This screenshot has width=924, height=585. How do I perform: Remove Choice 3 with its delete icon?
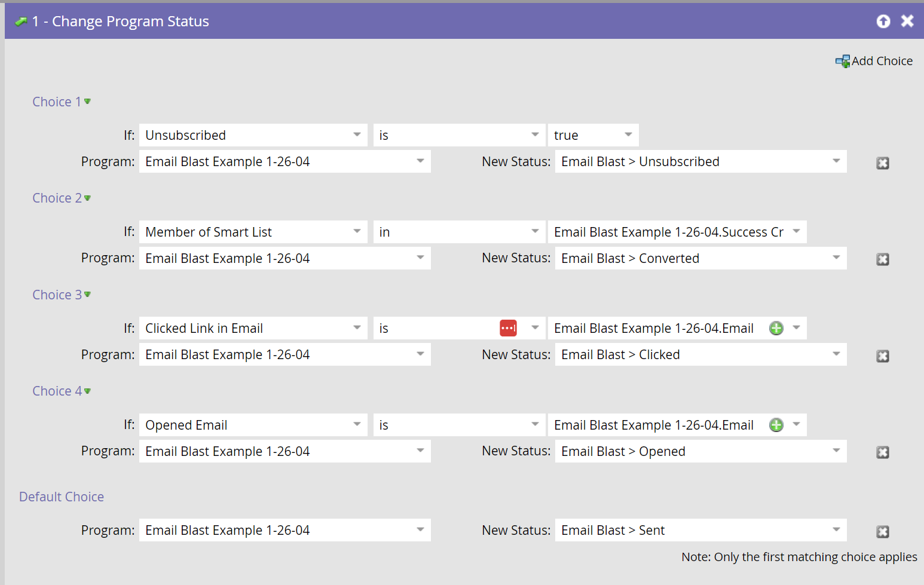pyautogui.click(x=883, y=356)
